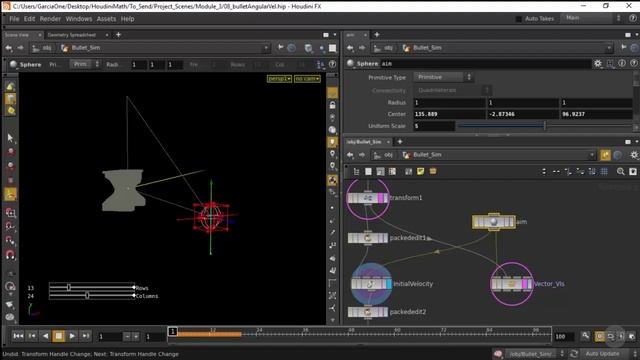Image resolution: width=640 pixels, height=360 pixels.
Task: Toggle the grid display icon in network toolbar
Action: [604, 171]
